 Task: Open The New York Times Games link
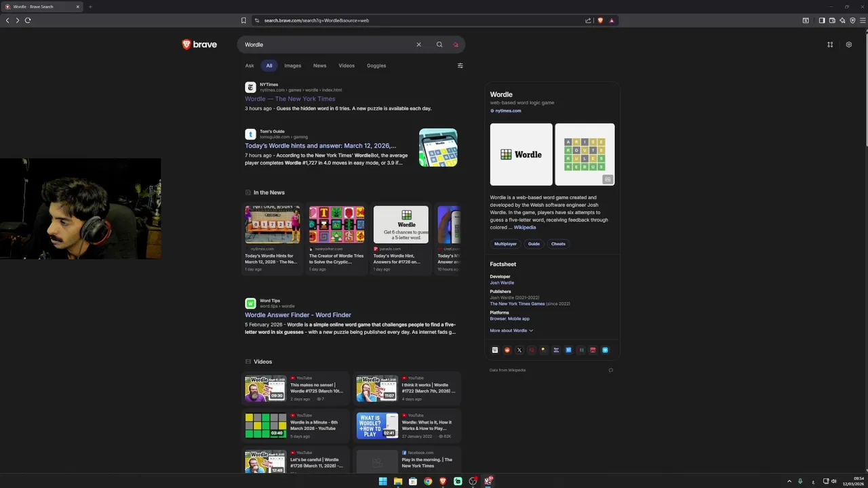point(517,304)
